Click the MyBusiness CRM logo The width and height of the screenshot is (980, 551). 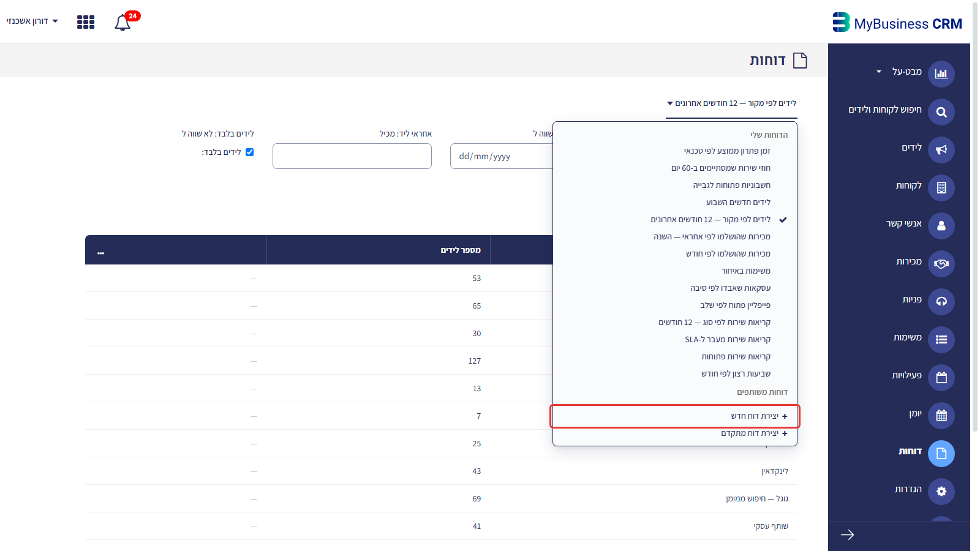pyautogui.click(x=897, y=23)
